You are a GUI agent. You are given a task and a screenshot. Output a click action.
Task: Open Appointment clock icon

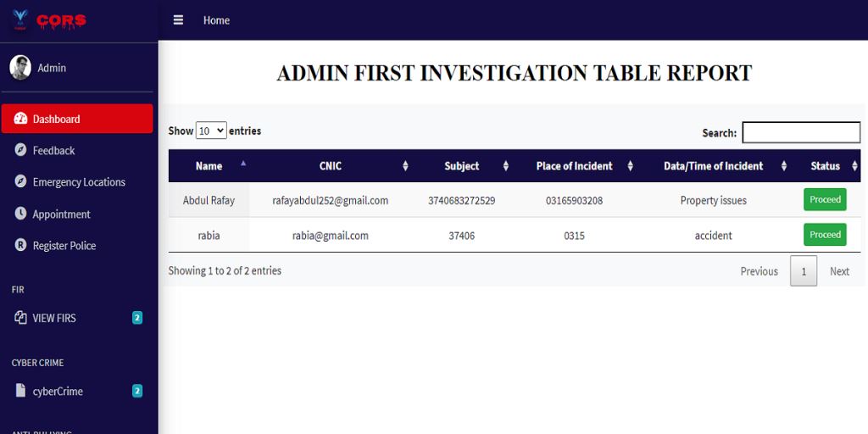(20, 214)
